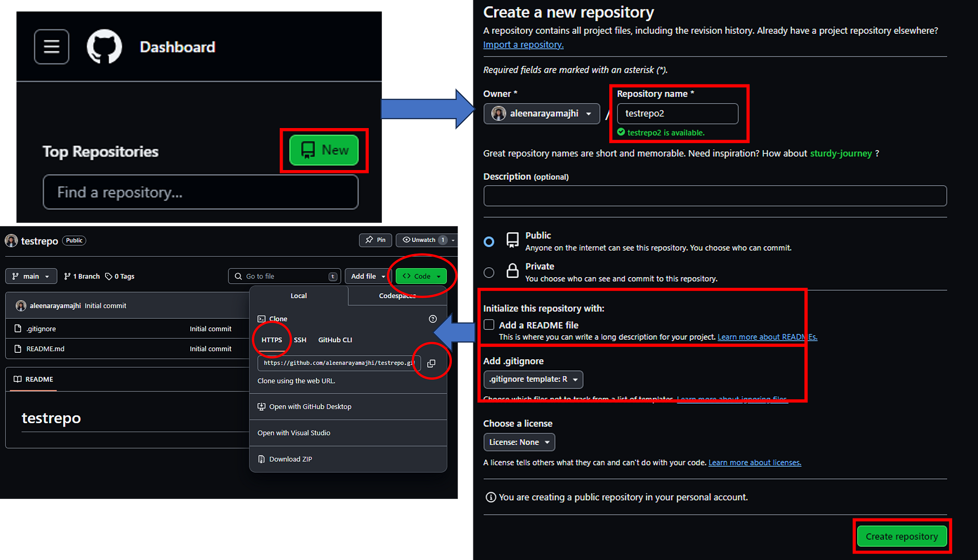Open the Owner aleenarayamajhi dropdown
This screenshot has height=560, width=978.
click(542, 114)
